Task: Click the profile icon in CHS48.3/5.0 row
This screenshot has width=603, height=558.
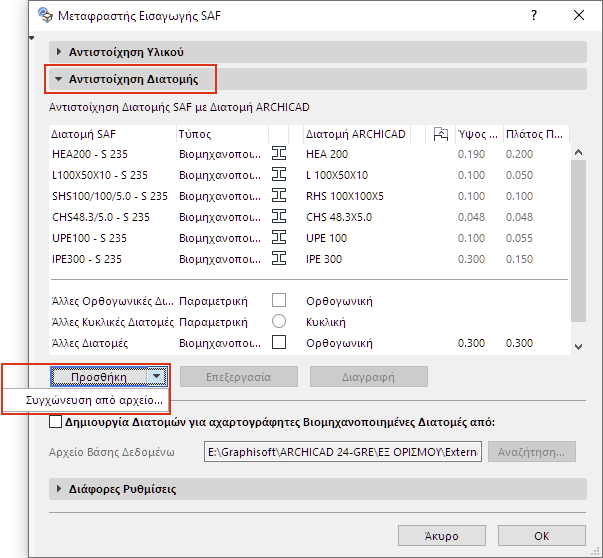Action: 279,217
